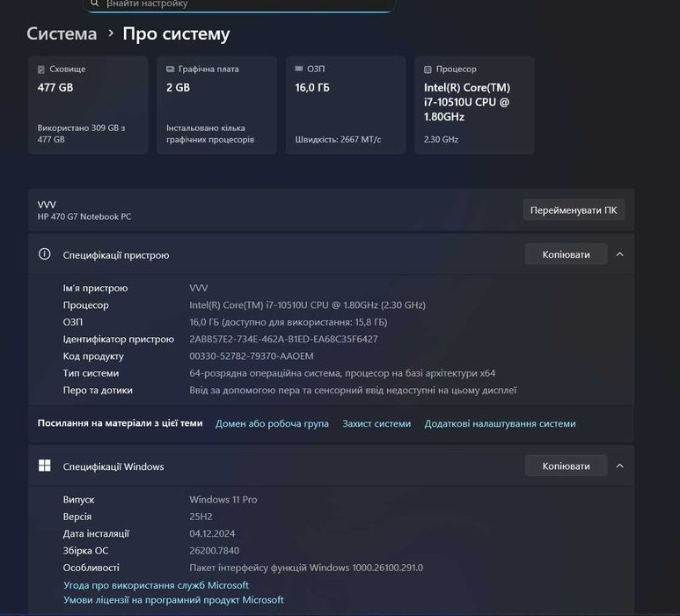Viewport: 680px width, 616px height.
Task: Click the device specifications info icon
Action: click(44, 254)
